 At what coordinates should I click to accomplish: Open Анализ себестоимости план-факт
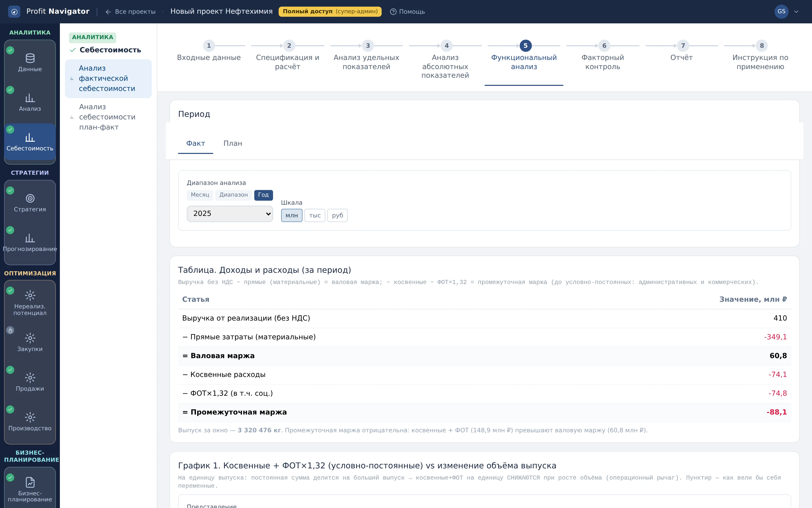click(x=108, y=117)
